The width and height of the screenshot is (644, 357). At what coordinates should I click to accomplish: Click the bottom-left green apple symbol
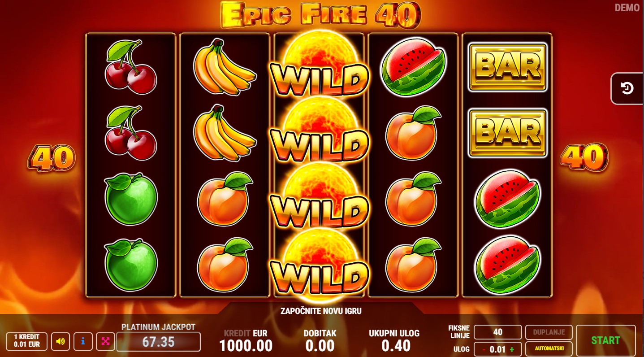tap(131, 264)
